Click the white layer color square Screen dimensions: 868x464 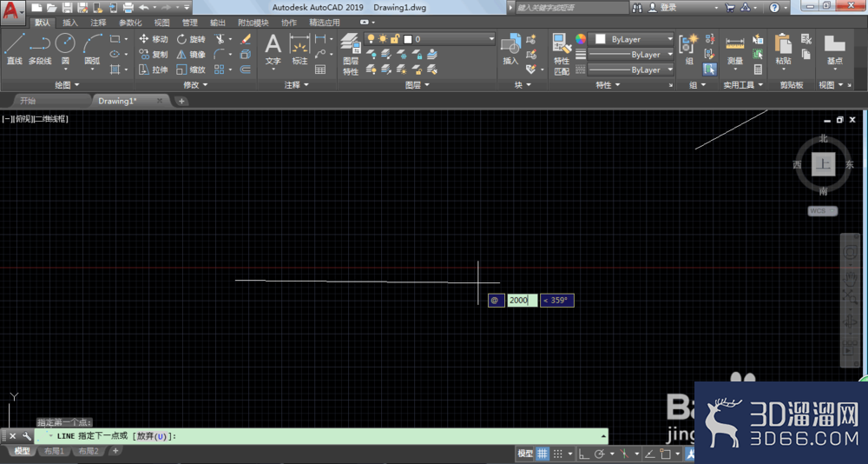[408, 39]
